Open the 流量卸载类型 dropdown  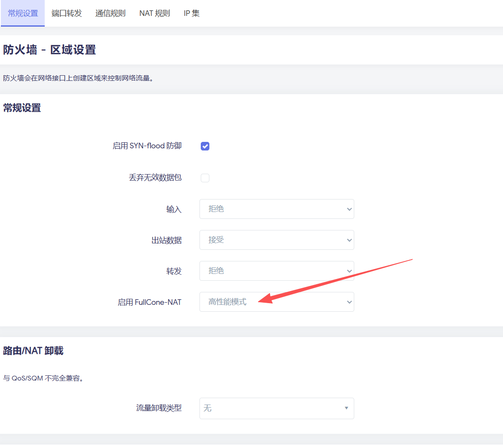click(x=276, y=408)
